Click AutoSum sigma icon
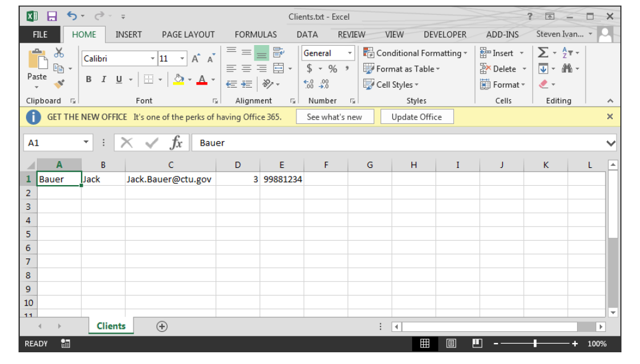640x364 pixels. coord(543,52)
